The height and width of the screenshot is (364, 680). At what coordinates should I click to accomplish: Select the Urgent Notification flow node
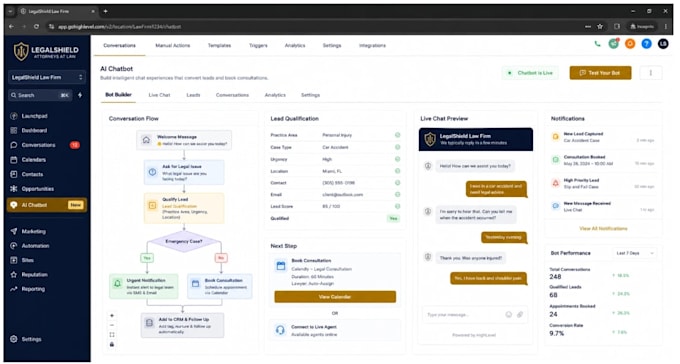click(144, 286)
